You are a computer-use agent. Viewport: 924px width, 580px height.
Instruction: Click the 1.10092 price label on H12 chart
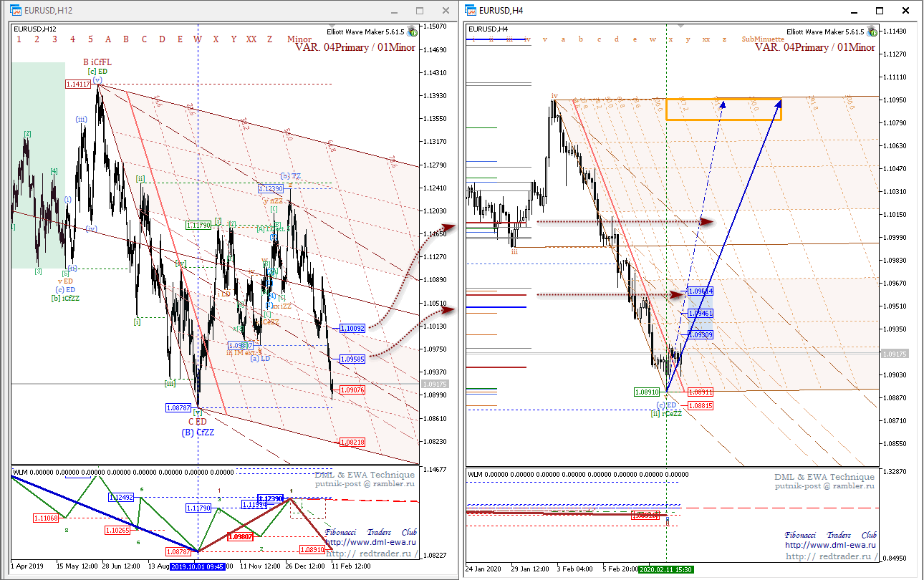tap(352, 328)
